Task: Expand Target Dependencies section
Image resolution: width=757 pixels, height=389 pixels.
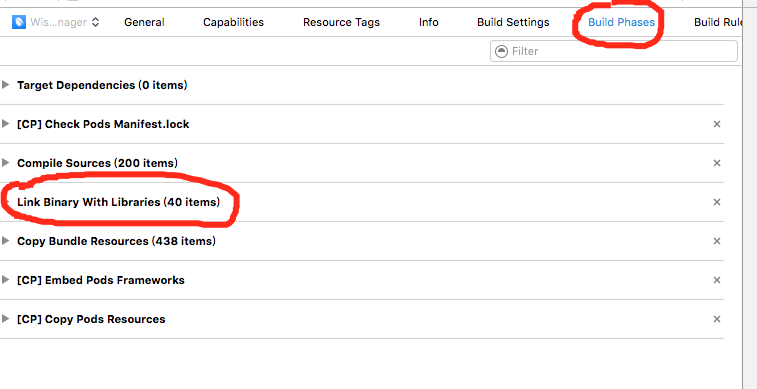Action: [x=6, y=85]
